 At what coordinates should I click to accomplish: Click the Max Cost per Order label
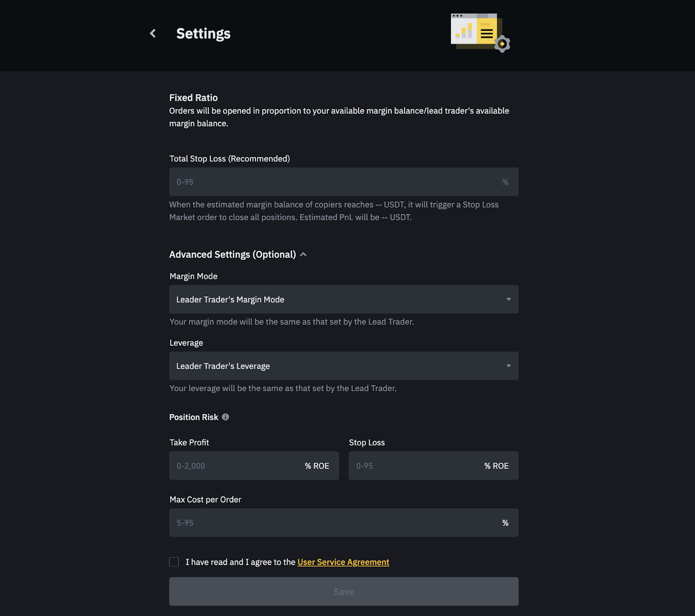click(x=205, y=499)
